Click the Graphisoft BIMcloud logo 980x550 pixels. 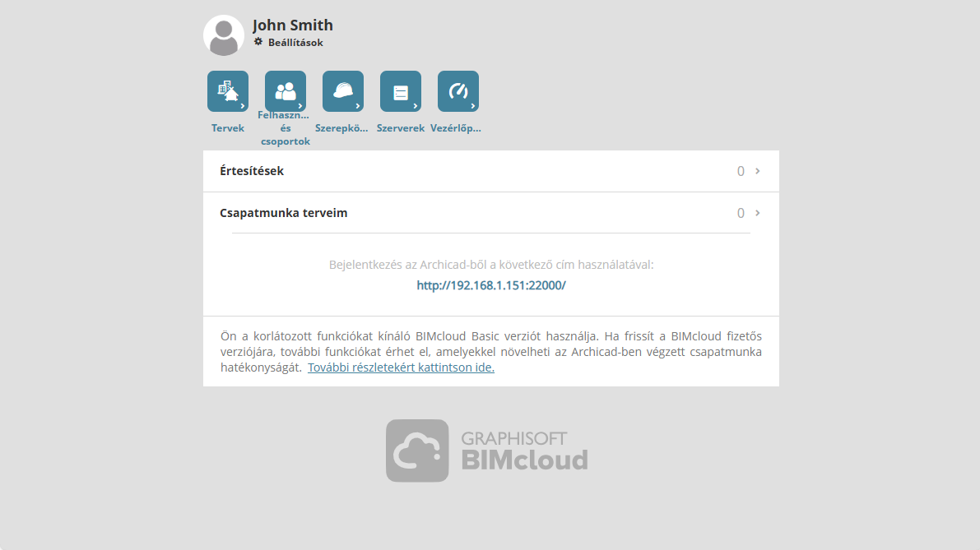point(487,451)
